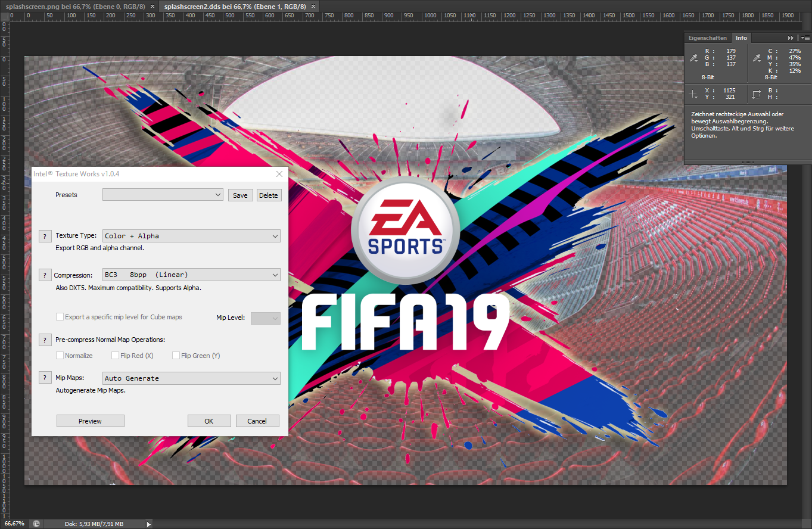
Task: Open the status bar info arrow menu
Action: [148, 524]
